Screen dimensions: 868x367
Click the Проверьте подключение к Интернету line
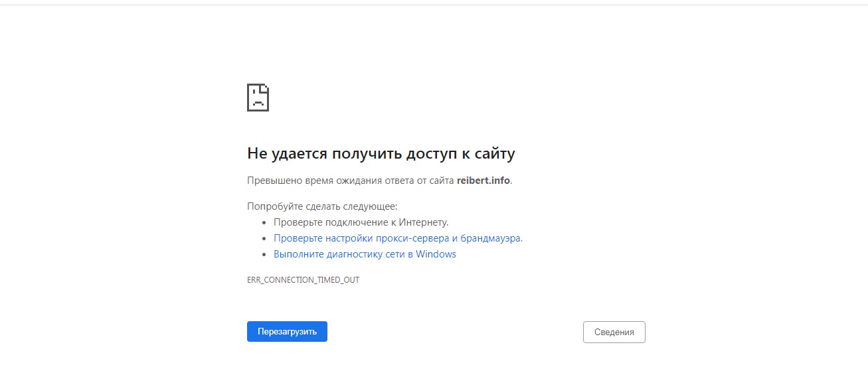(361, 222)
